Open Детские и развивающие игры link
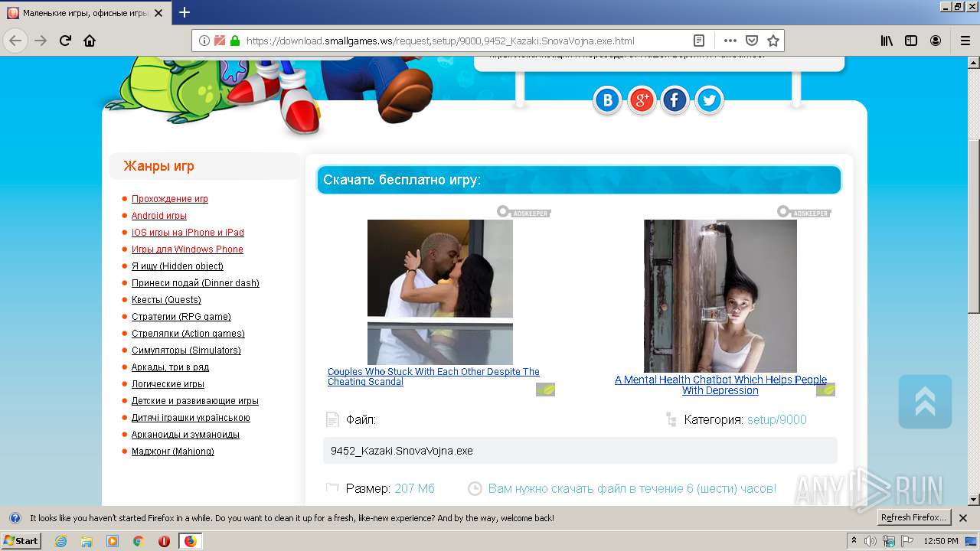The image size is (980, 551). pos(195,401)
